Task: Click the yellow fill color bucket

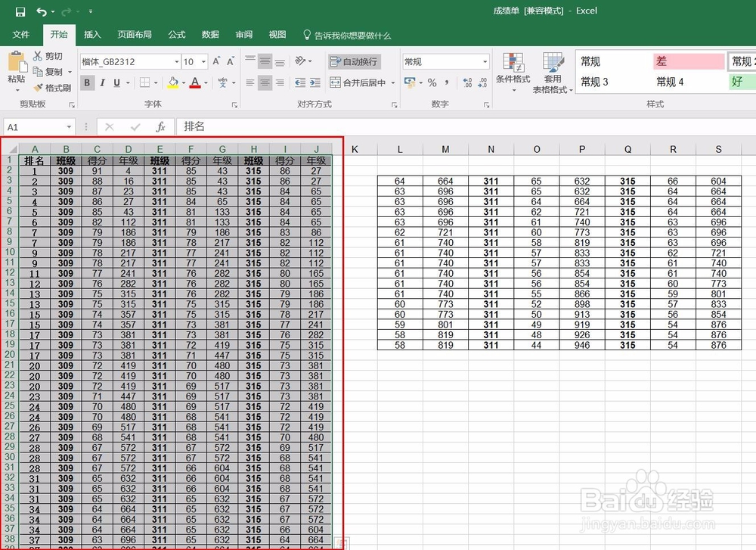Action: [x=173, y=82]
